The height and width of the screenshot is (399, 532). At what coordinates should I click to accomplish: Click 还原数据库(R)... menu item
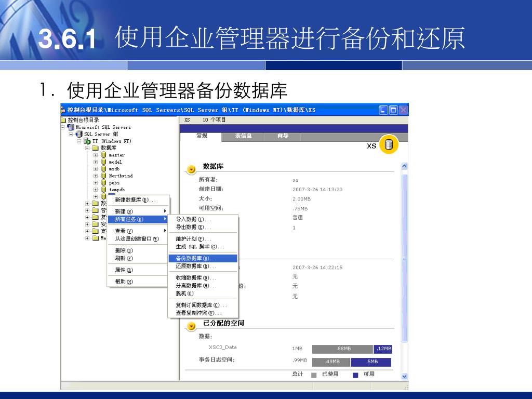coord(203,266)
